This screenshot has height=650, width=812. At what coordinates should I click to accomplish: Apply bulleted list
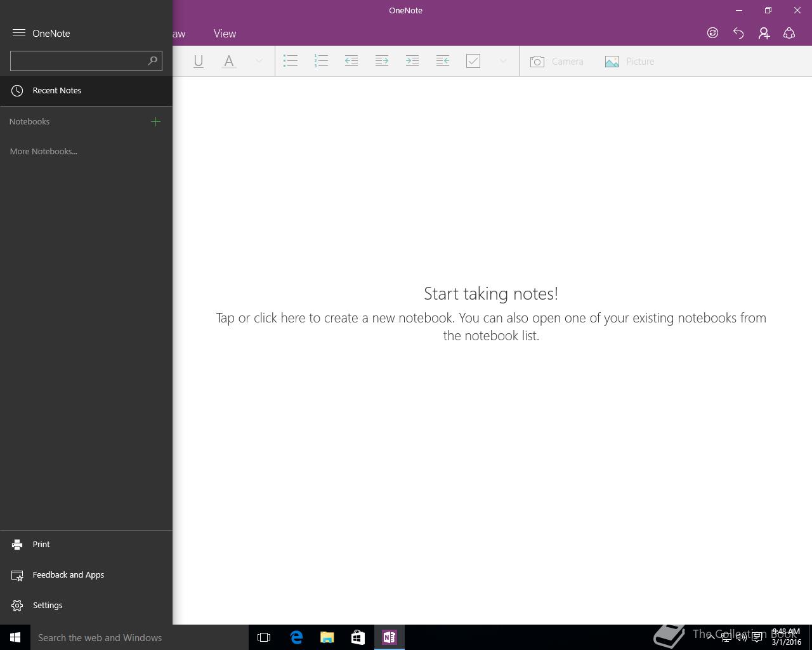pyautogui.click(x=291, y=61)
